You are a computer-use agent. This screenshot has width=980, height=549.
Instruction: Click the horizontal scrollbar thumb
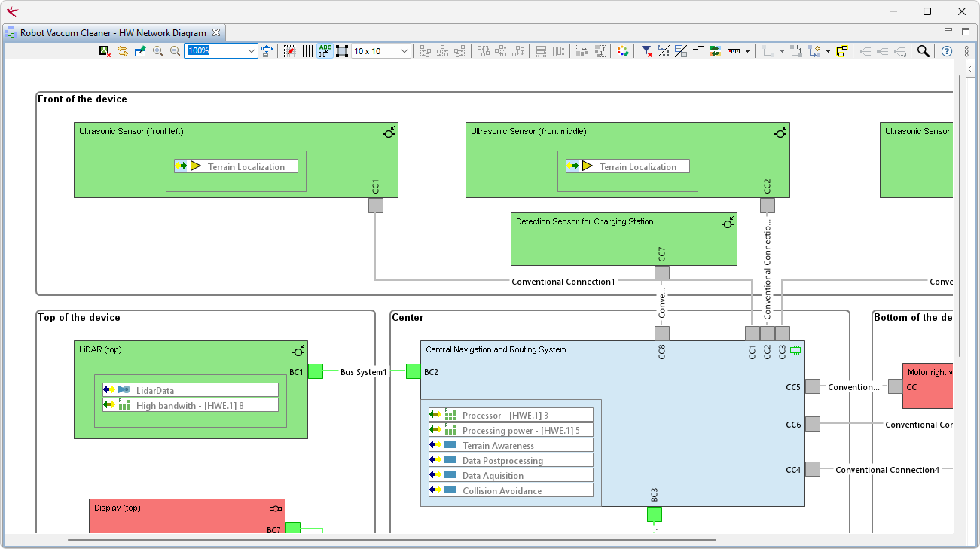(x=392, y=539)
